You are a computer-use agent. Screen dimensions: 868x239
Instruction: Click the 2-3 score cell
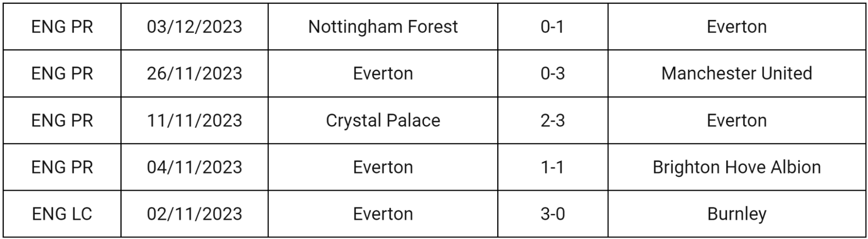click(552, 120)
